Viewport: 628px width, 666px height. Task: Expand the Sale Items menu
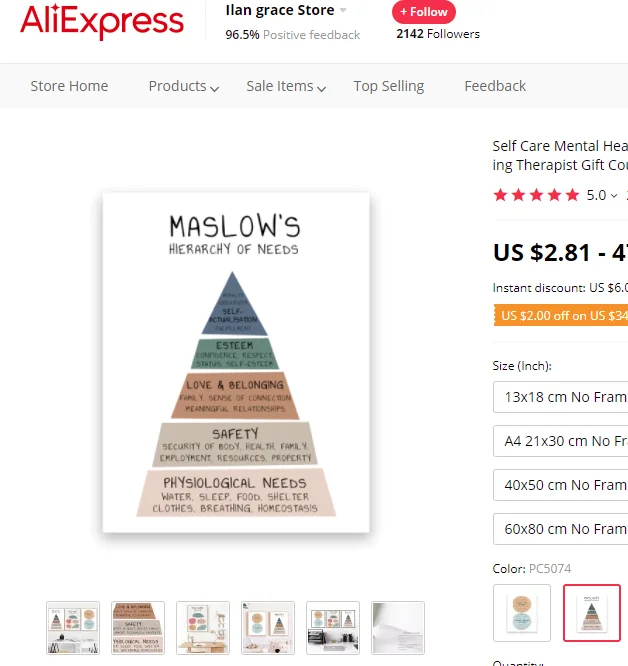(x=286, y=86)
